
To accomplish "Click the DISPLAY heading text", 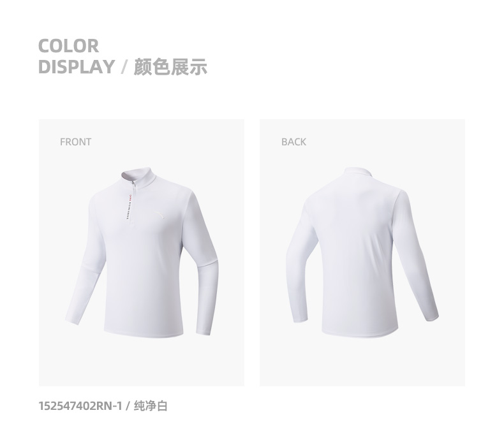I will coord(77,67).
